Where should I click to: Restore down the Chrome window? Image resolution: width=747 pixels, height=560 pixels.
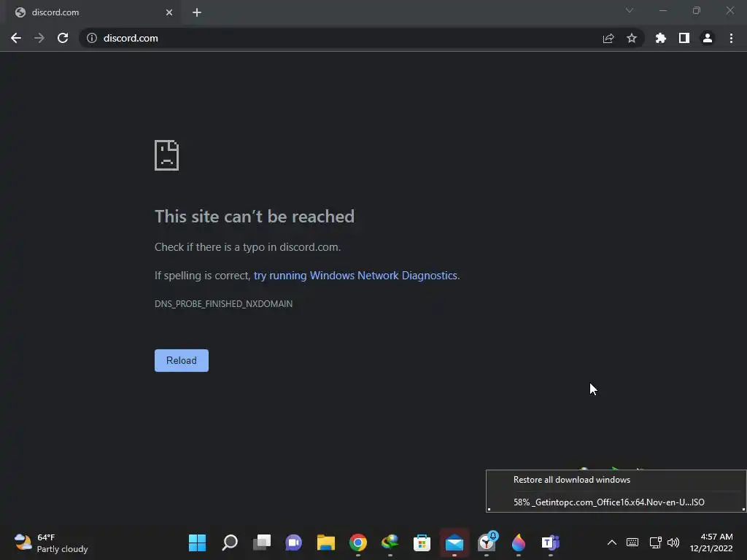(697, 10)
